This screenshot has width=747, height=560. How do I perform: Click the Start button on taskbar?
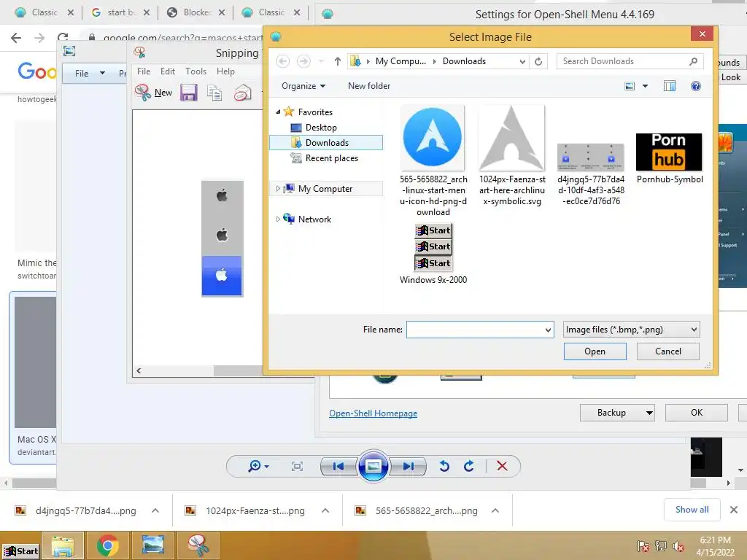coord(20,551)
